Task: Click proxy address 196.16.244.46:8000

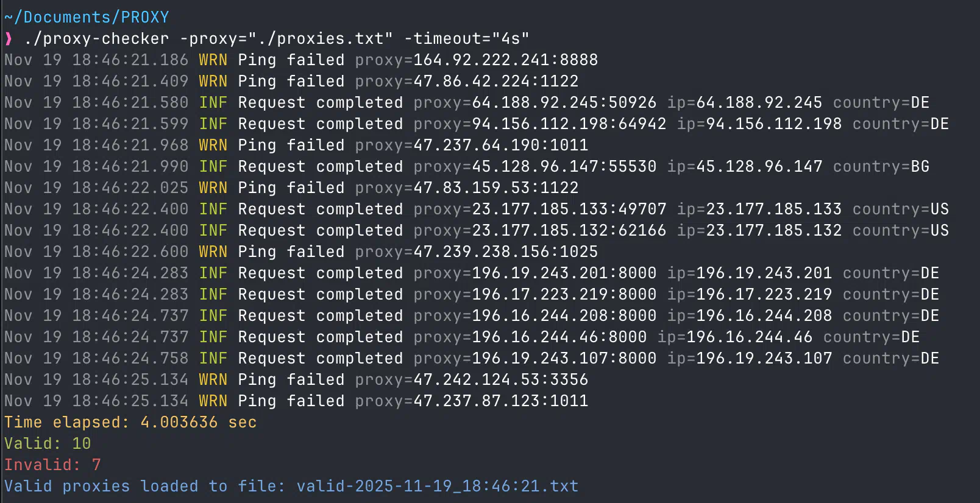Action: coord(559,337)
